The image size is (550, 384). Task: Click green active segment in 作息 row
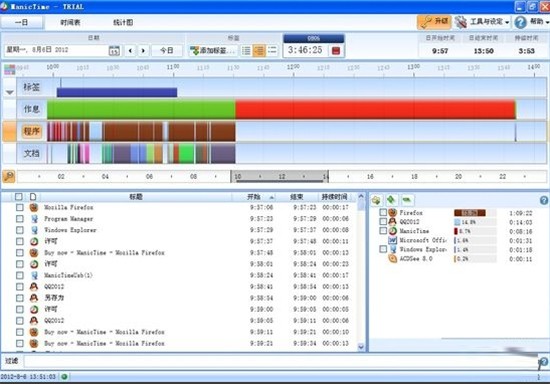click(141, 109)
